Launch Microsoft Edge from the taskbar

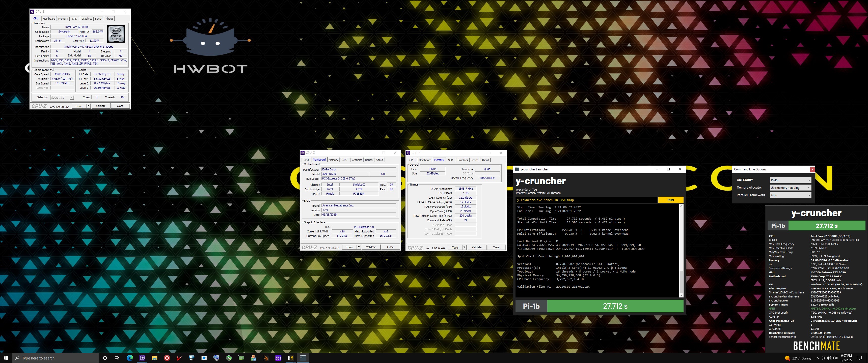pos(130,358)
